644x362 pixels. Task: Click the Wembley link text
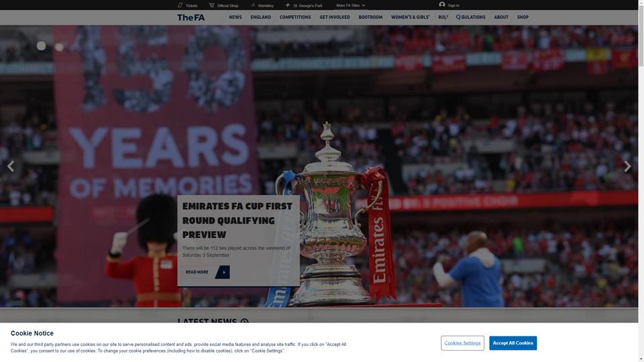click(266, 6)
